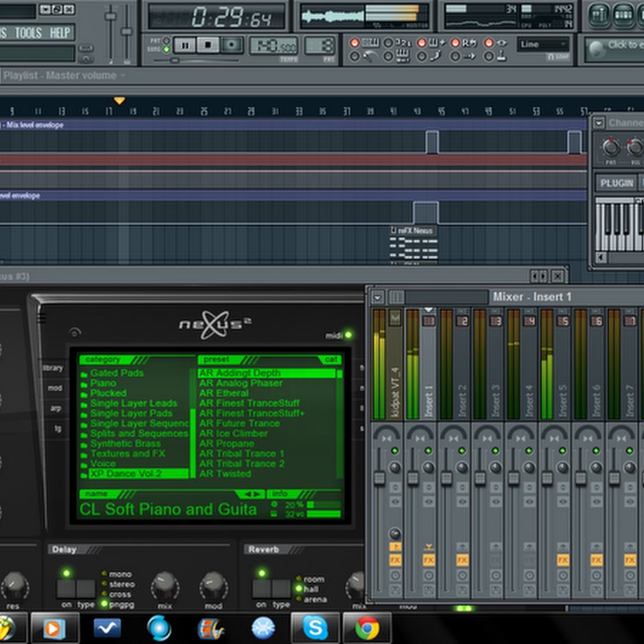Switch to PAT playback mode
The height and width of the screenshot is (644, 644).
[166, 41]
